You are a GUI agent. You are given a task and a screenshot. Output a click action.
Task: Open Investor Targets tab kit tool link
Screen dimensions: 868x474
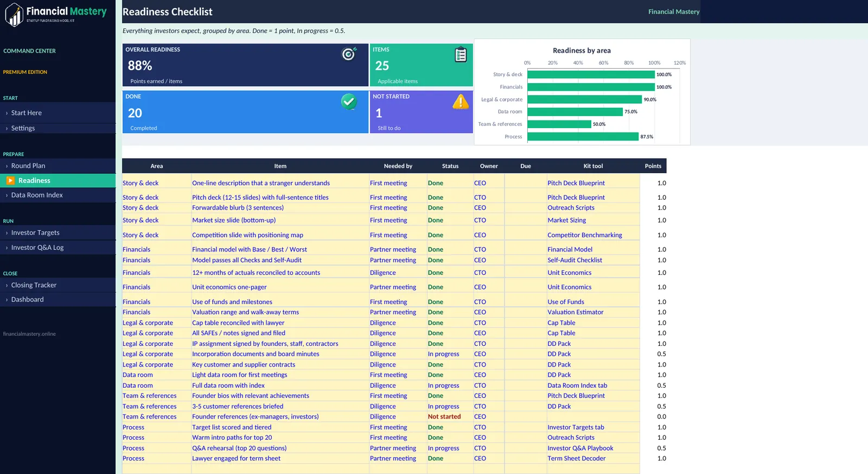pyautogui.click(x=576, y=427)
